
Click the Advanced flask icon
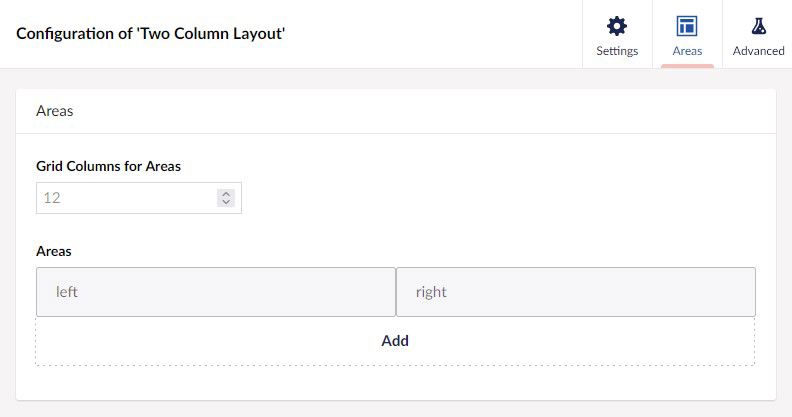pyautogui.click(x=758, y=26)
